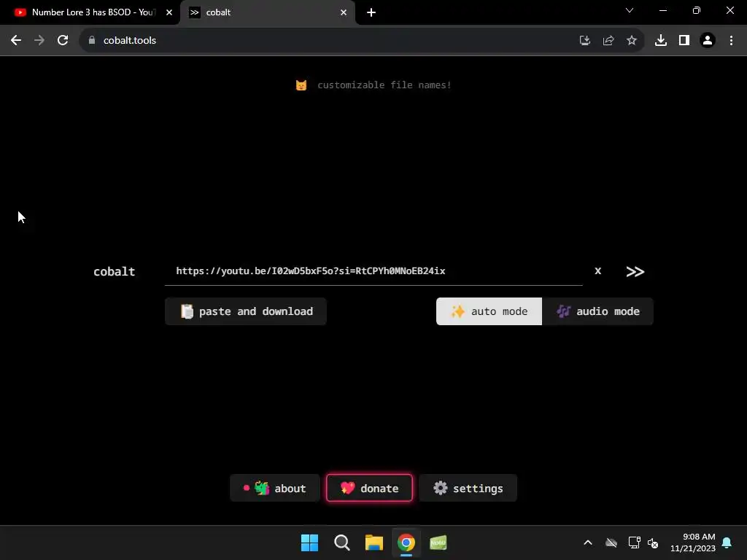Image resolution: width=747 pixels, height=560 pixels.
Task: View site info via the lock icon
Action: [x=92, y=41]
